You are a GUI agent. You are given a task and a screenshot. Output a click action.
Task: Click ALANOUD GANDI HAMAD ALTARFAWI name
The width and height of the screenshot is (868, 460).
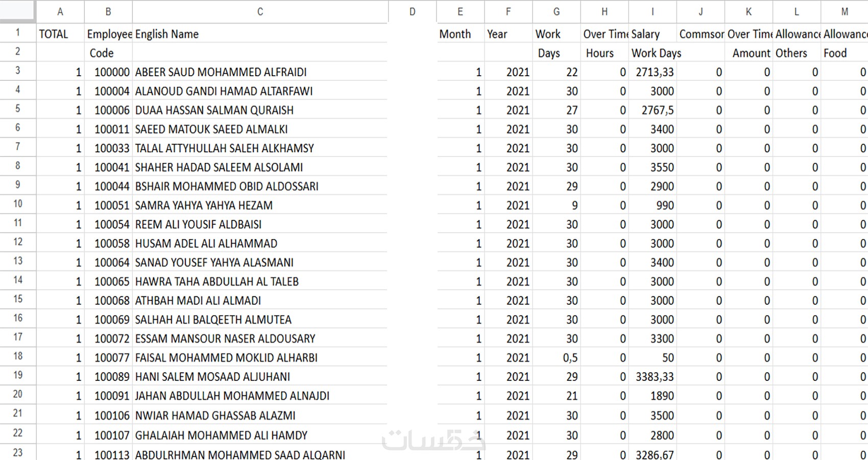[224, 91]
